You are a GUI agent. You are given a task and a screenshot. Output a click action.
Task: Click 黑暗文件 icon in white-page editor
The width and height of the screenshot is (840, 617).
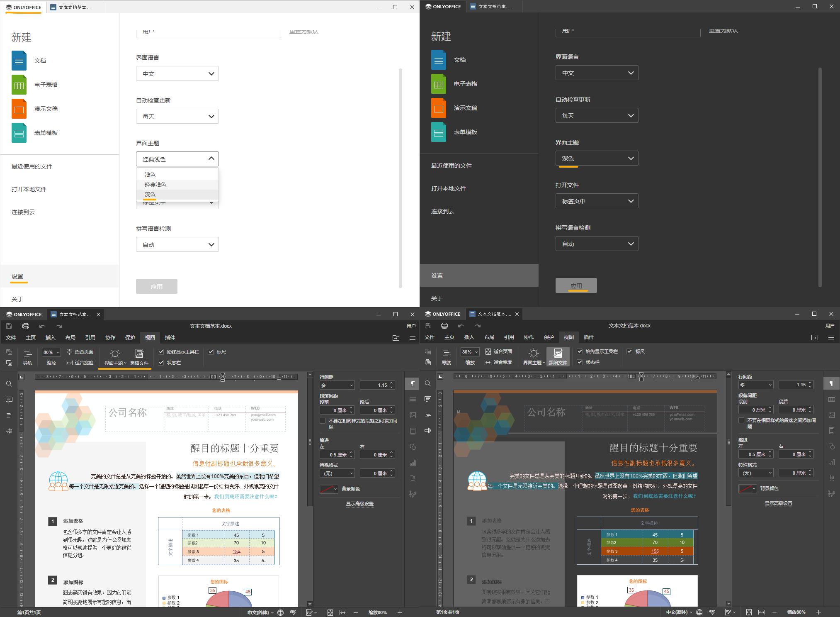[x=139, y=354]
